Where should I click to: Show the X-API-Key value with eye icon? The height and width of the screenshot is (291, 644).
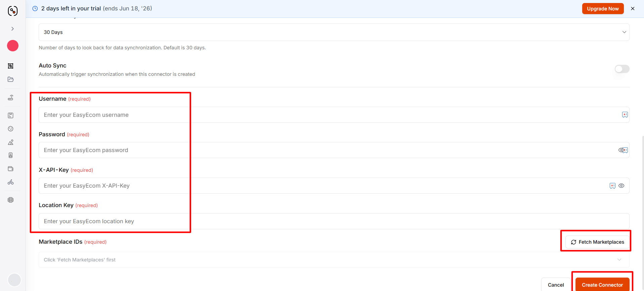coord(622,186)
